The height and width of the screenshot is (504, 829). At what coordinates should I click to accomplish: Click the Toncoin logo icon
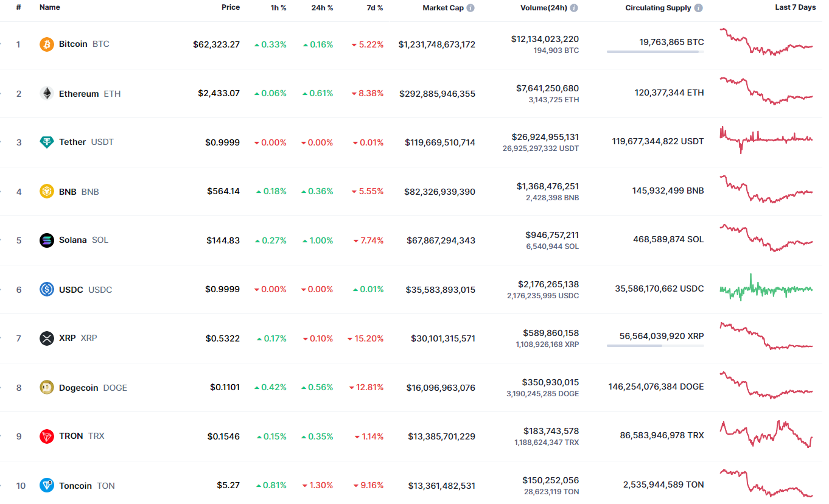tap(47, 486)
